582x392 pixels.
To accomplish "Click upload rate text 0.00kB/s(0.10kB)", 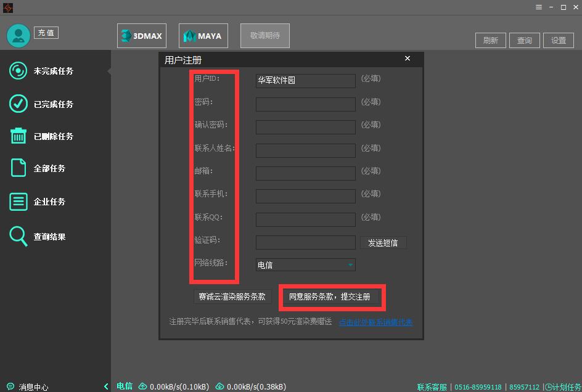I will (179, 387).
